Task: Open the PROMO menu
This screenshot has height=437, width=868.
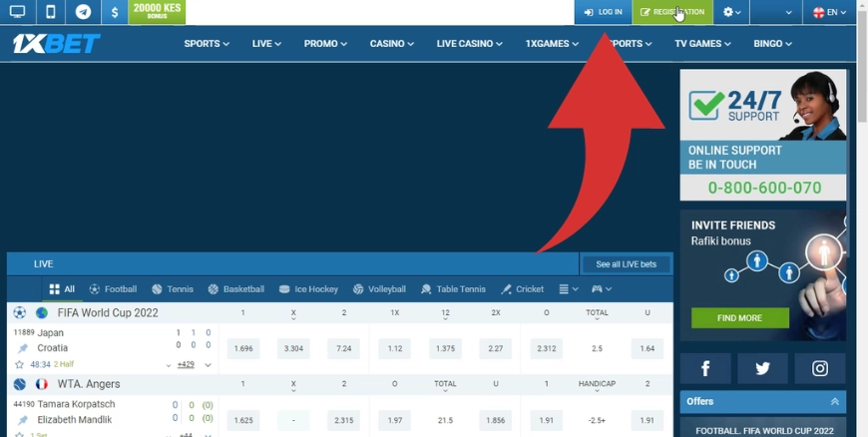Action: (325, 43)
